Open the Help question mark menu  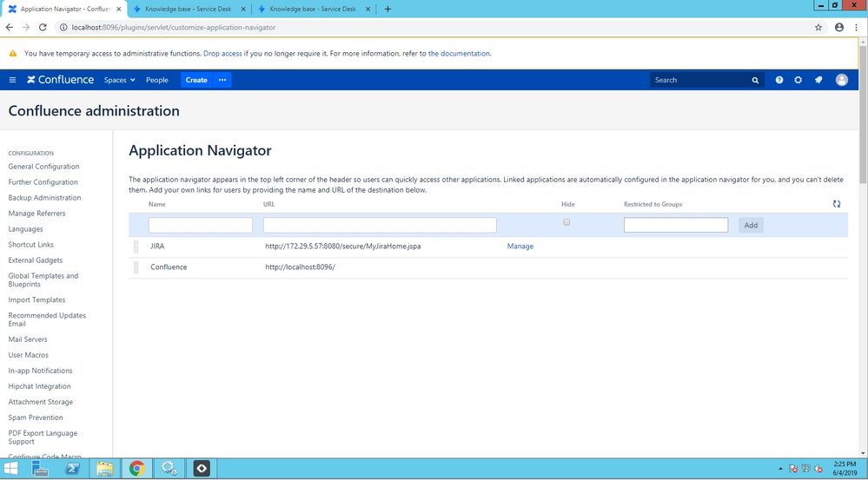(x=779, y=80)
